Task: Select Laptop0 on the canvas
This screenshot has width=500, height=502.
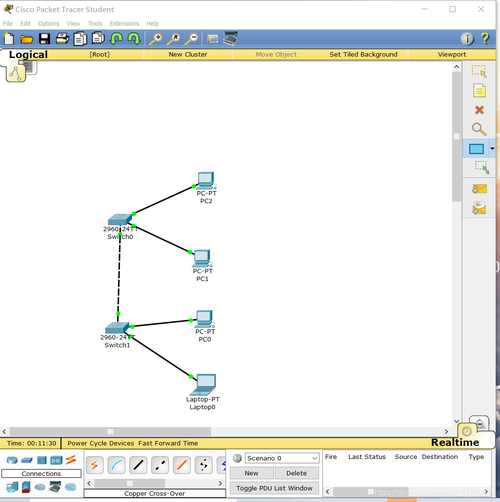Action: pyautogui.click(x=204, y=384)
